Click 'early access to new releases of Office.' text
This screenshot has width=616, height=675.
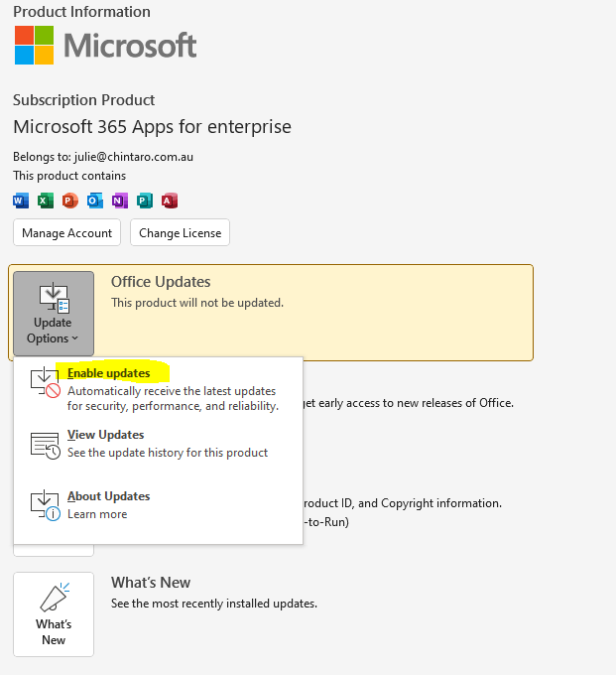[416, 403]
